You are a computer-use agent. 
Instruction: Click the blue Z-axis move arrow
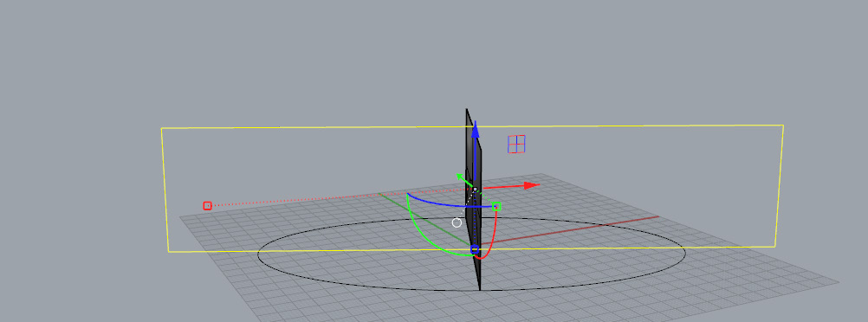[475, 131]
